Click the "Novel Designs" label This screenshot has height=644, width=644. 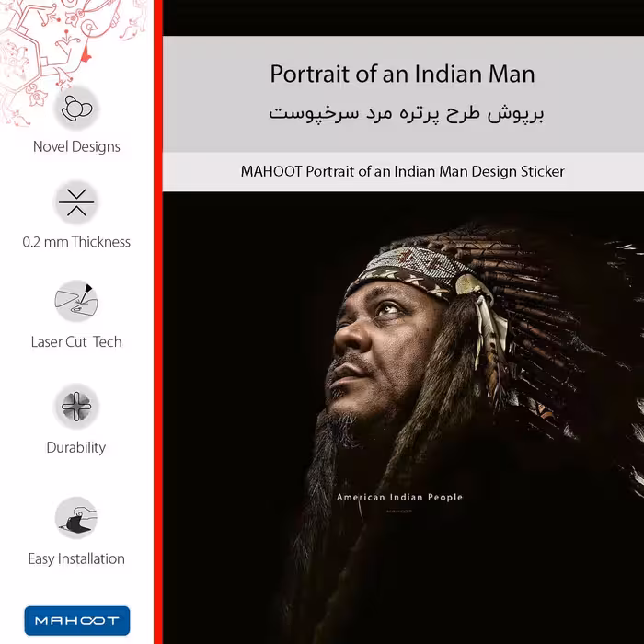76,146
